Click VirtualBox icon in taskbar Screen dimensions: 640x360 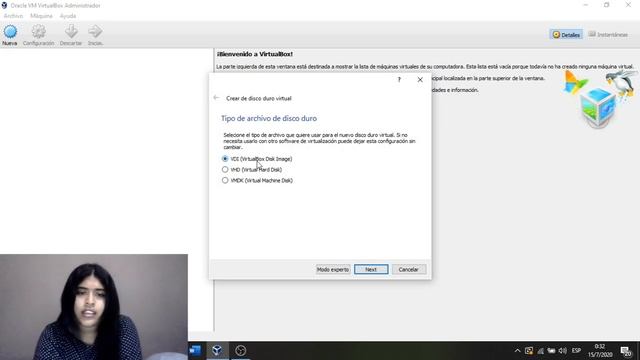point(217,350)
